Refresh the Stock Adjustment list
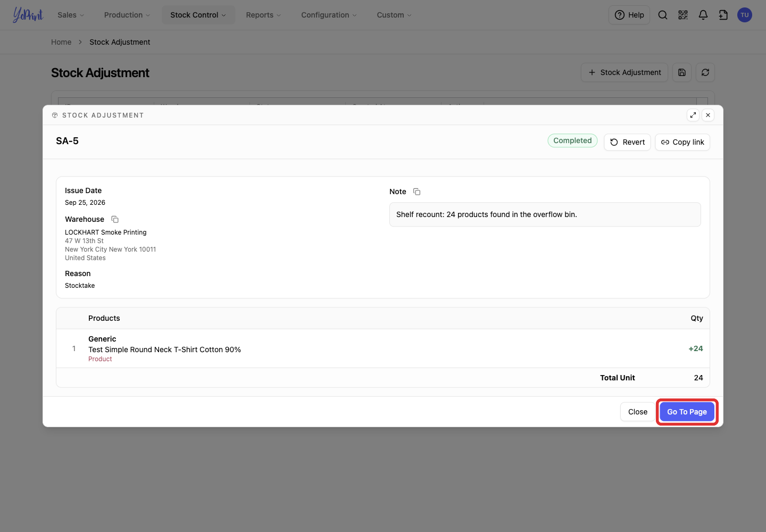This screenshot has width=766, height=532. point(705,72)
